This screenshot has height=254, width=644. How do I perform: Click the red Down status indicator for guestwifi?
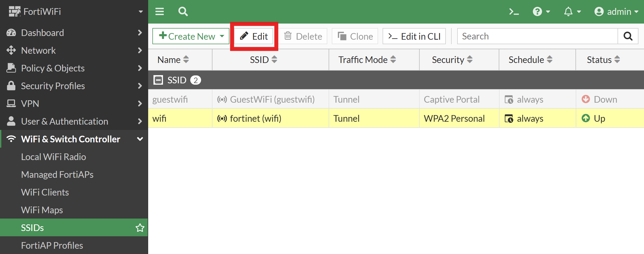pyautogui.click(x=586, y=99)
